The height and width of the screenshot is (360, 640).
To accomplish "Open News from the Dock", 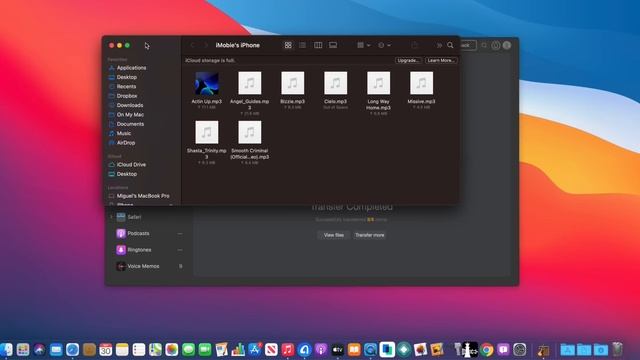I will (x=271, y=349).
